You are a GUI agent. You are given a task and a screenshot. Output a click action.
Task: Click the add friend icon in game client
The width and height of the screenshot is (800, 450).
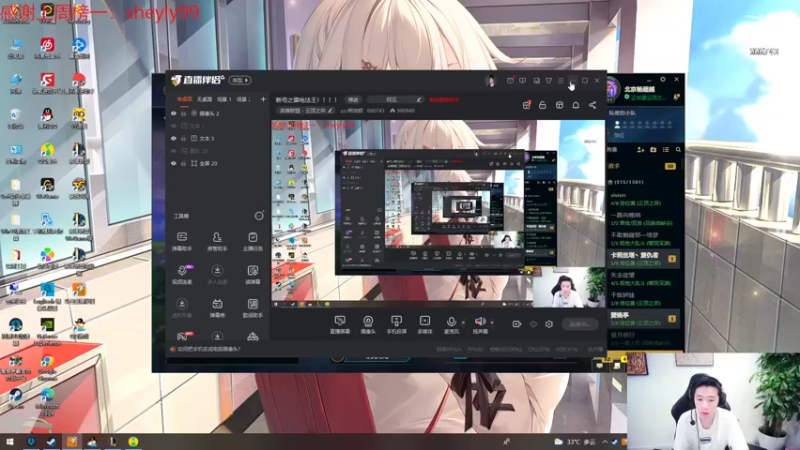click(640, 149)
